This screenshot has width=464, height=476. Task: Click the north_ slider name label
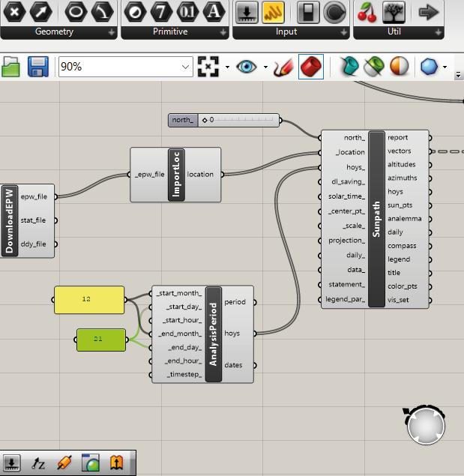click(183, 120)
